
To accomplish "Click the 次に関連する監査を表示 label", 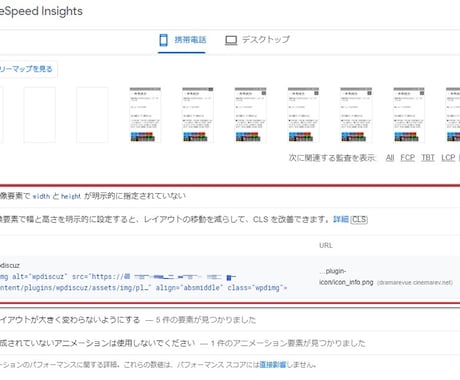I will coord(332,158).
